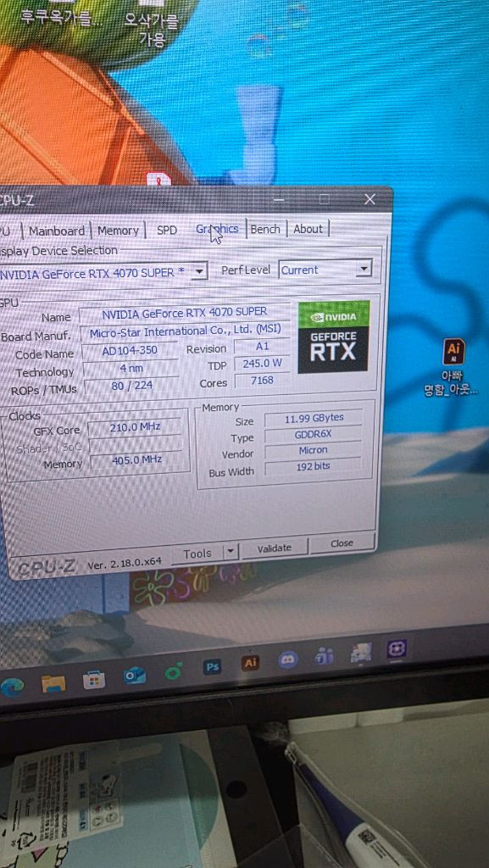Click the Code Name field AD104-350
The width and height of the screenshot is (489, 868).
click(130, 350)
